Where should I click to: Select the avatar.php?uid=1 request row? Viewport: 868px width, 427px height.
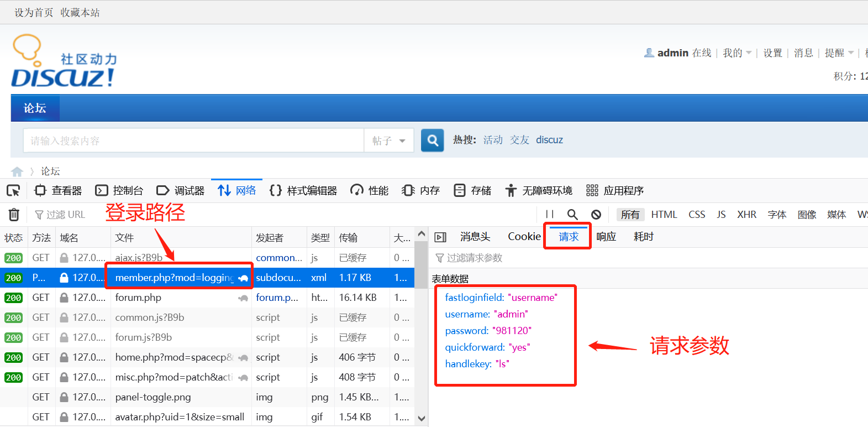207,417
